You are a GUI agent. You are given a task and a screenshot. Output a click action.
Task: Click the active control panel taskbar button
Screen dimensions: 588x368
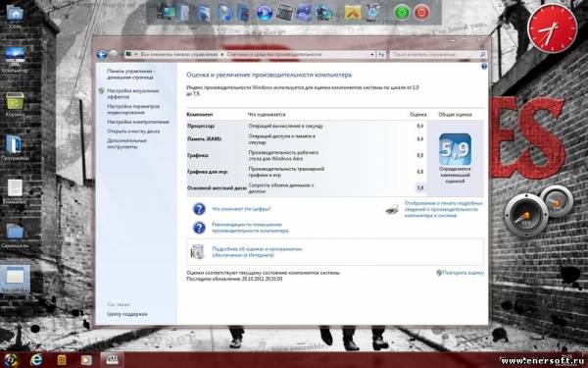(x=112, y=360)
